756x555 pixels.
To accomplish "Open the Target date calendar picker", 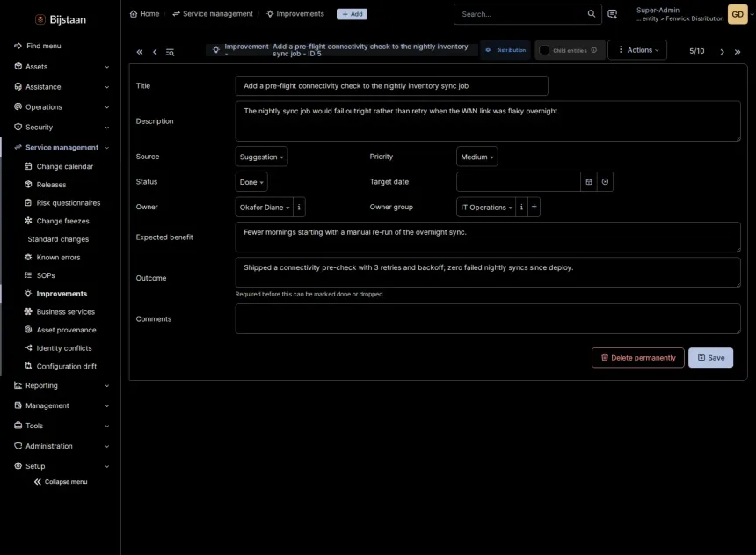I will [589, 182].
